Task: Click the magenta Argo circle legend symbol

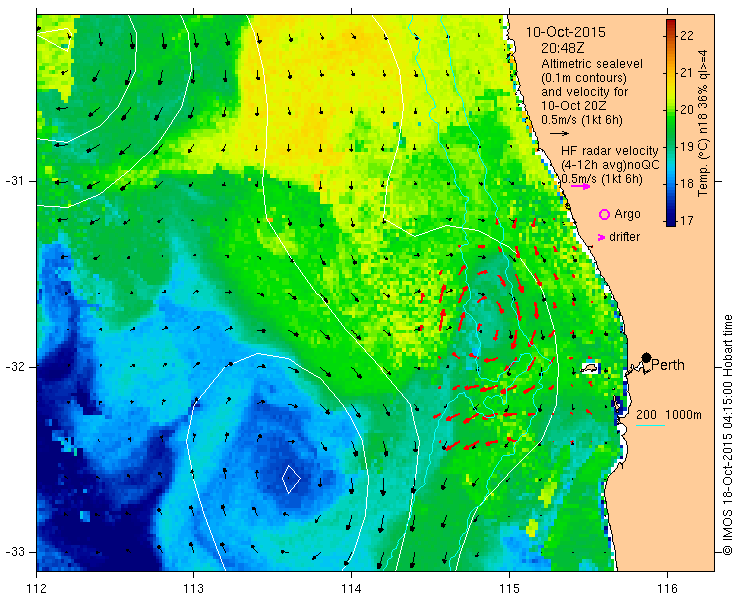Action: pyautogui.click(x=604, y=214)
